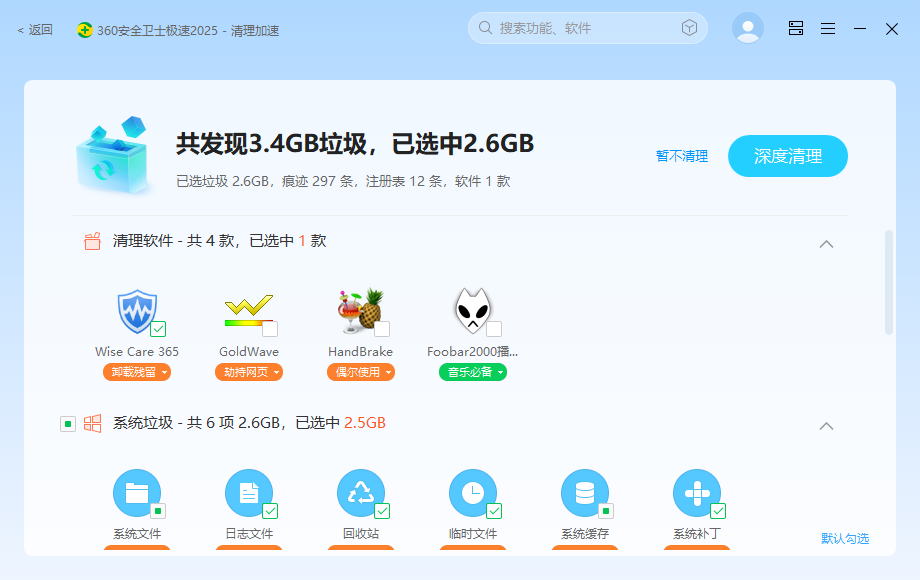This screenshot has height=580, width=920.
Task: Check the HandBrake checkbox
Action: [382, 329]
